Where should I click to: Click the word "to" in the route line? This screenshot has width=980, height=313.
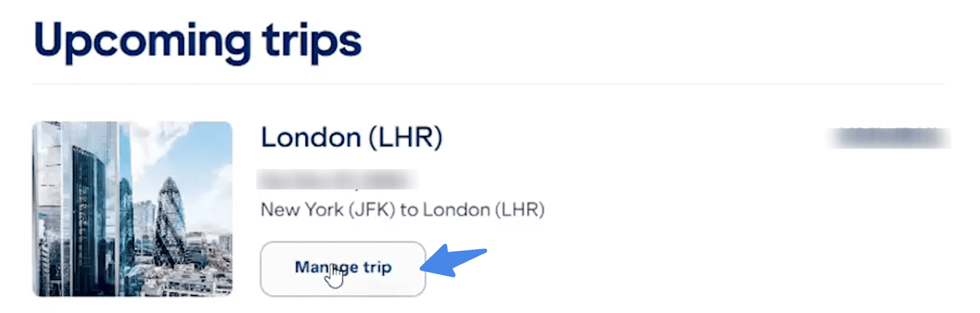[409, 210]
